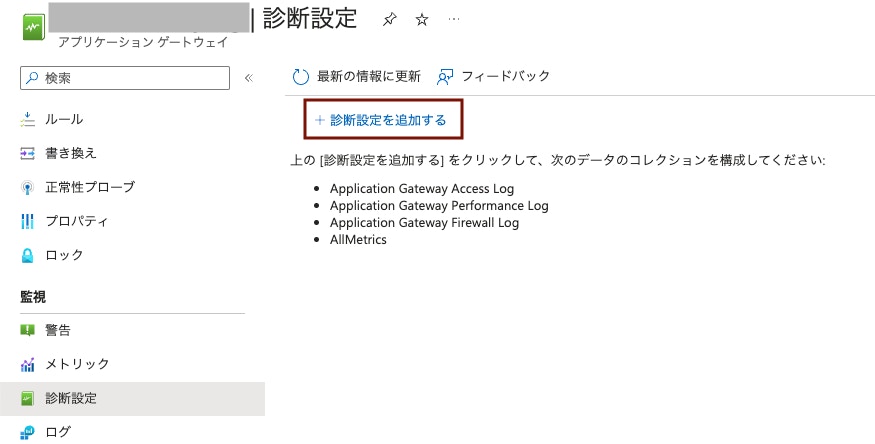Collapse the sidebar with double chevron
Image resolution: width=875 pixels, height=444 pixels.
(249, 78)
